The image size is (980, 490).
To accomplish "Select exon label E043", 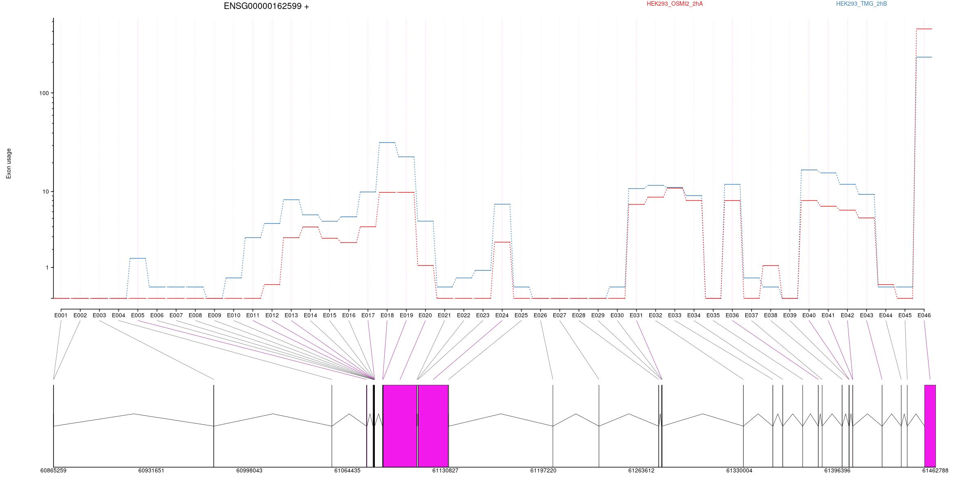I will [866, 315].
